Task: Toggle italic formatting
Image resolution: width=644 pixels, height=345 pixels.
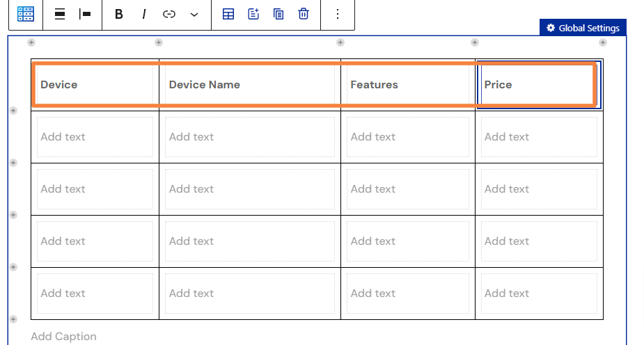Action: coord(143,15)
